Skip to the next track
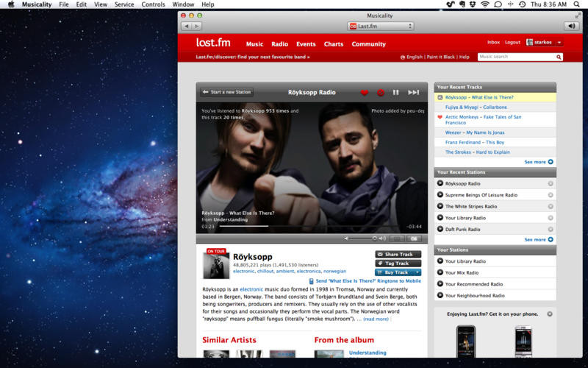This screenshot has height=368, width=588. tap(413, 93)
